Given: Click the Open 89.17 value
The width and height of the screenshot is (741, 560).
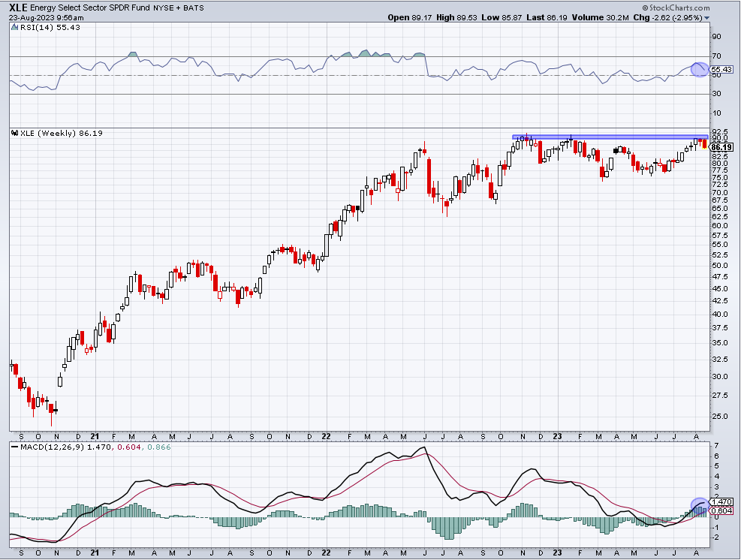Looking at the screenshot, I should click(x=410, y=17).
